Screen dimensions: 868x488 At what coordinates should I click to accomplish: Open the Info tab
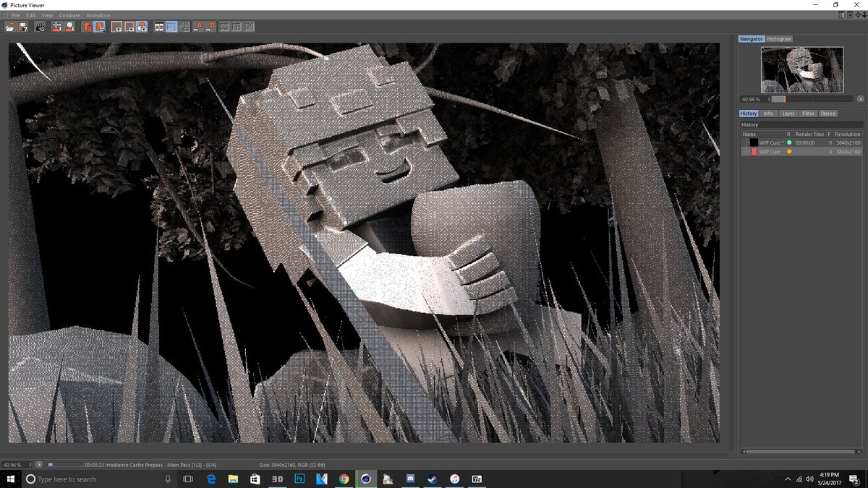coord(768,114)
